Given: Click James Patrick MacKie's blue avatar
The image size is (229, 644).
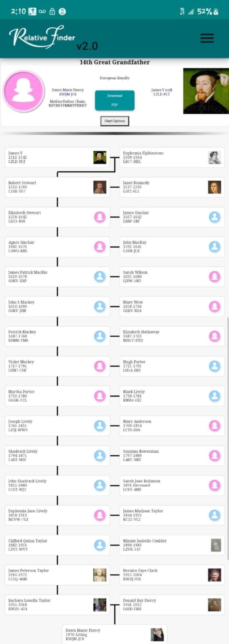Looking at the screenshot, I should tap(100, 277).
